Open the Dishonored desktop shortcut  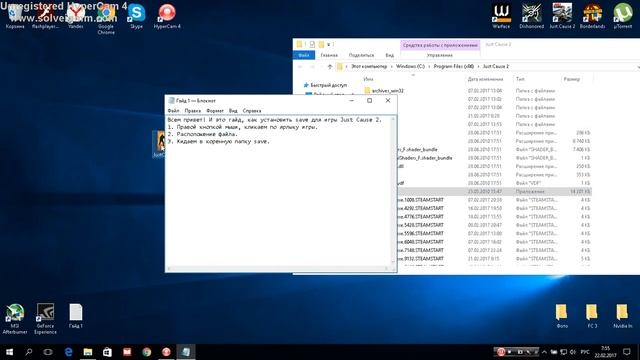coord(531,16)
